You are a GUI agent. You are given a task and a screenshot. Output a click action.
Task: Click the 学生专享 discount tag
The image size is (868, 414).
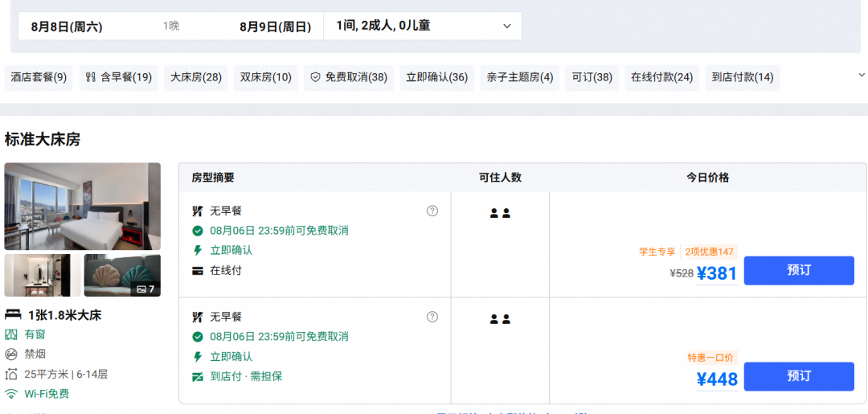coord(657,252)
